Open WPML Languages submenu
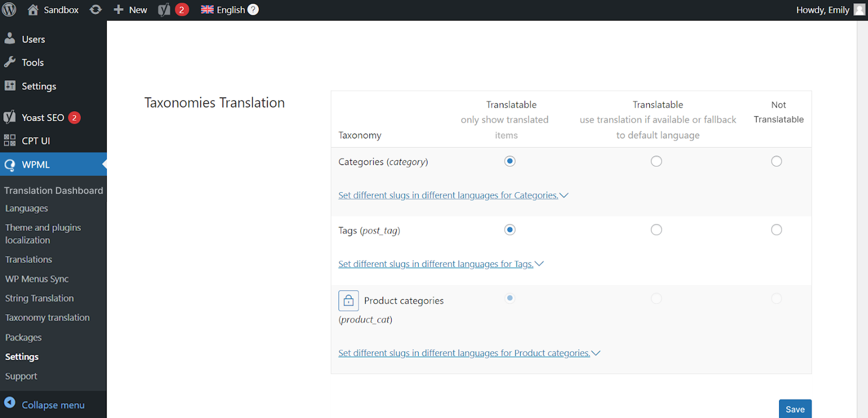This screenshot has width=868, height=418. coord(27,208)
